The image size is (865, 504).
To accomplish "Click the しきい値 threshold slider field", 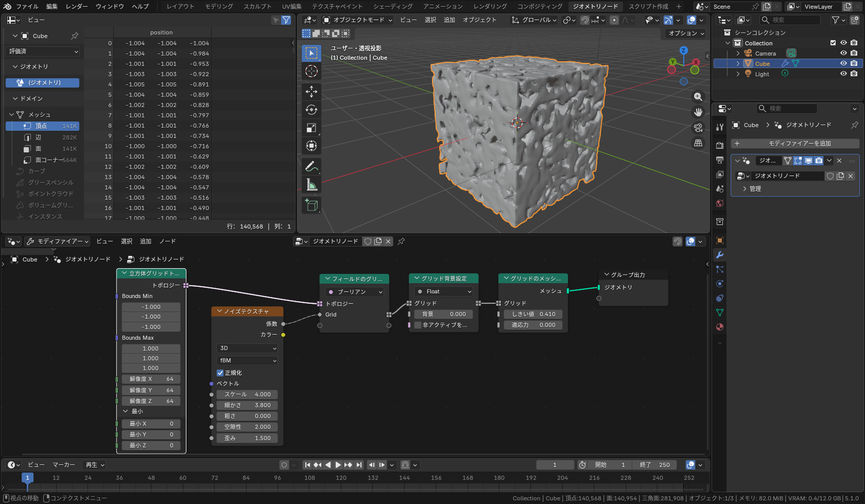I will click(533, 314).
